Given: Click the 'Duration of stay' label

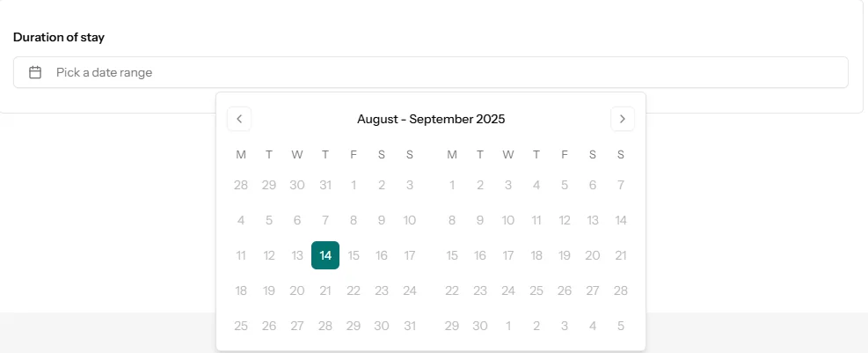Looking at the screenshot, I should coord(59,38).
